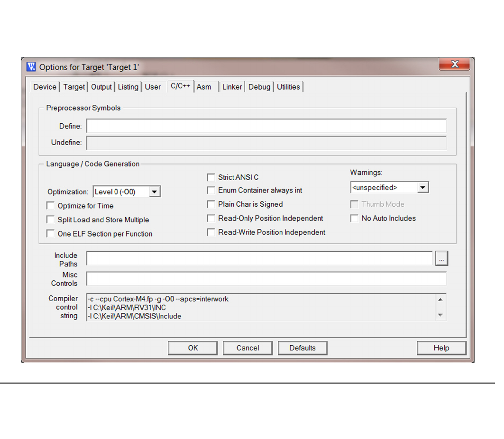Screen dimensions: 504x439
Task: Restore settings with Defaults button
Action: point(302,348)
